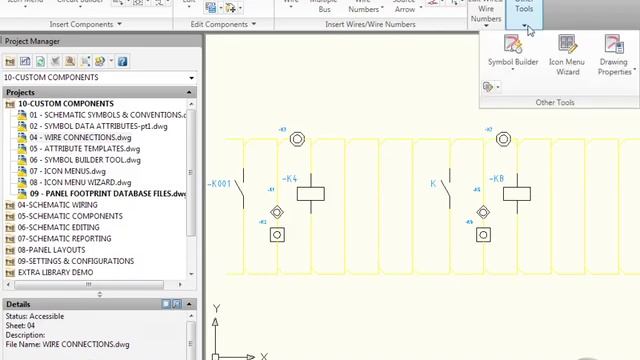
Task: Click the first Project Manager toolbar icon
Action: tap(10, 62)
